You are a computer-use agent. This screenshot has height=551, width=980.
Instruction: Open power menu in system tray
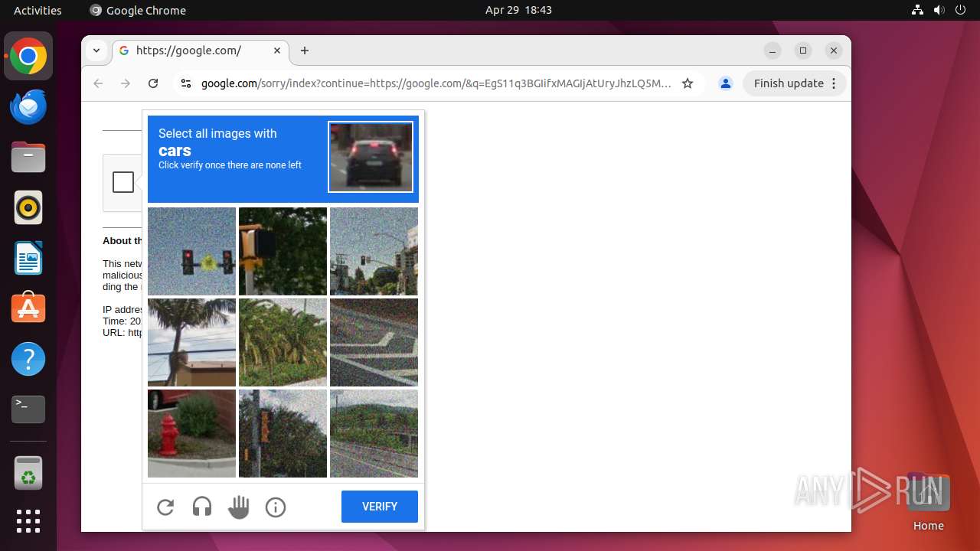[x=961, y=10]
